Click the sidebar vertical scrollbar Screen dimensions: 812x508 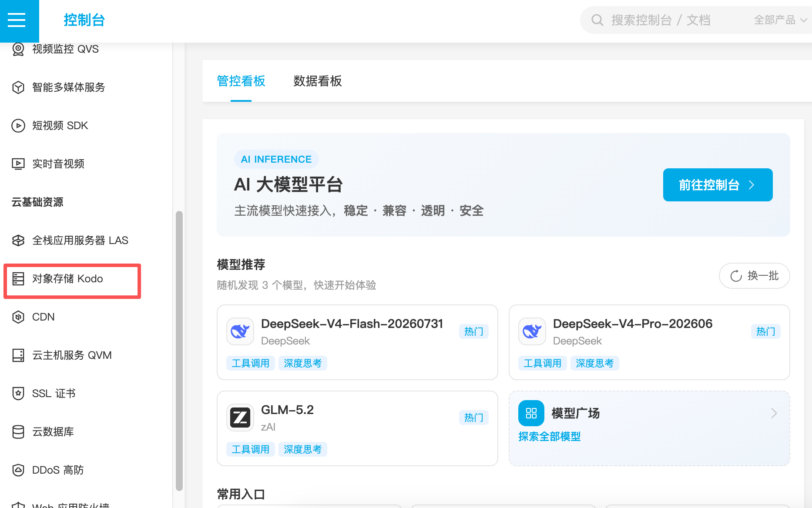[179, 351]
